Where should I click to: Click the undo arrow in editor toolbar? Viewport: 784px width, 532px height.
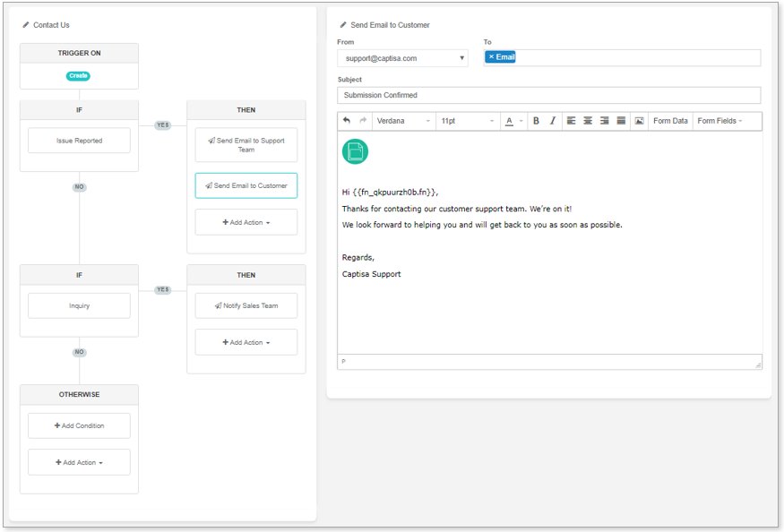pos(347,121)
